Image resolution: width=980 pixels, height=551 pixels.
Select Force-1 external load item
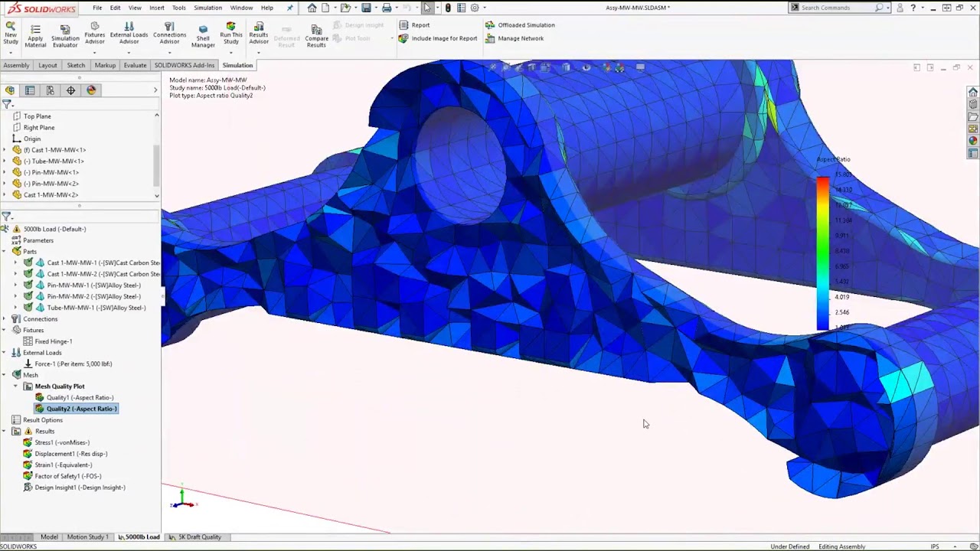click(68, 364)
